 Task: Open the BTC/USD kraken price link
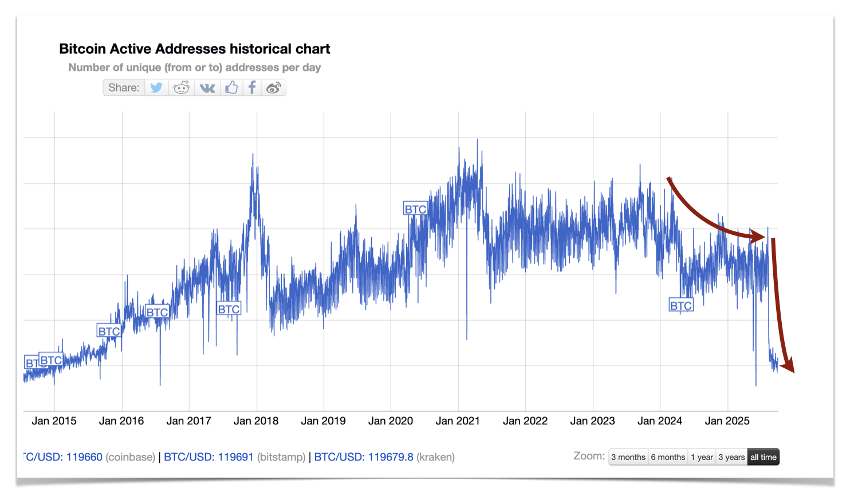point(364,457)
